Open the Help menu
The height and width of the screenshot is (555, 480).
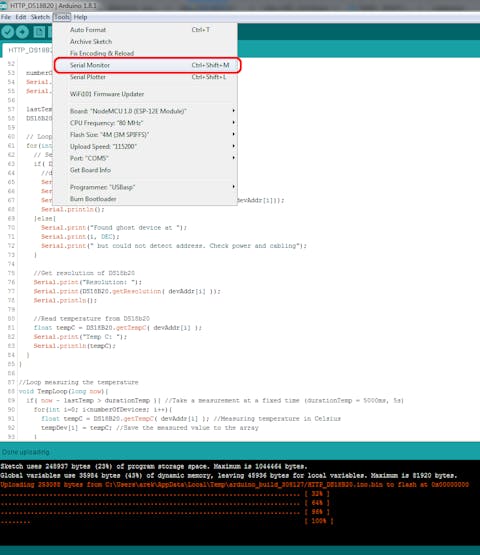(x=80, y=17)
